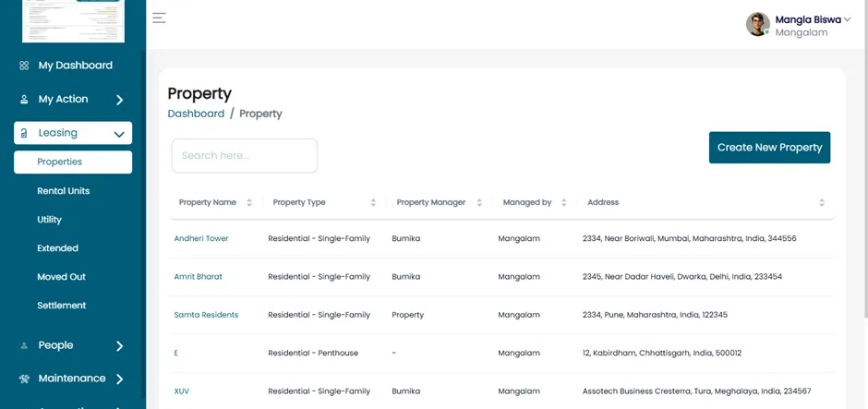This screenshot has width=868, height=409.
Task: Select the Extended menu item
Action: 57,248
